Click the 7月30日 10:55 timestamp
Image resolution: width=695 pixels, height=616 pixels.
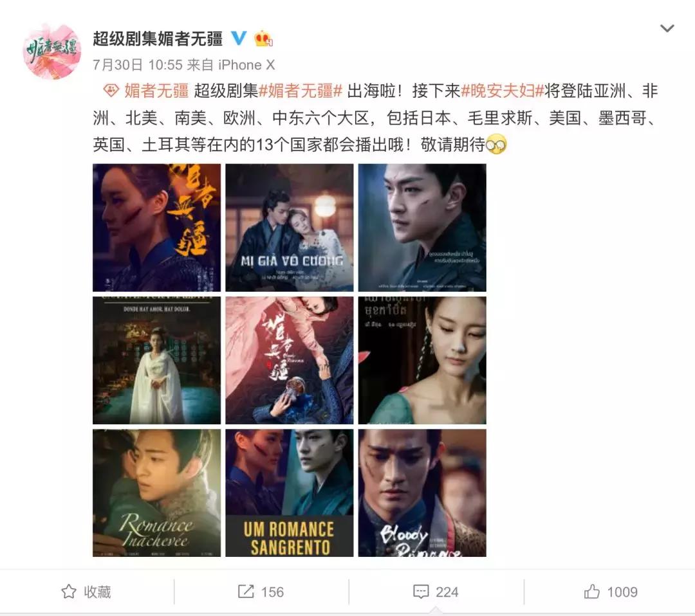(138, 65)
